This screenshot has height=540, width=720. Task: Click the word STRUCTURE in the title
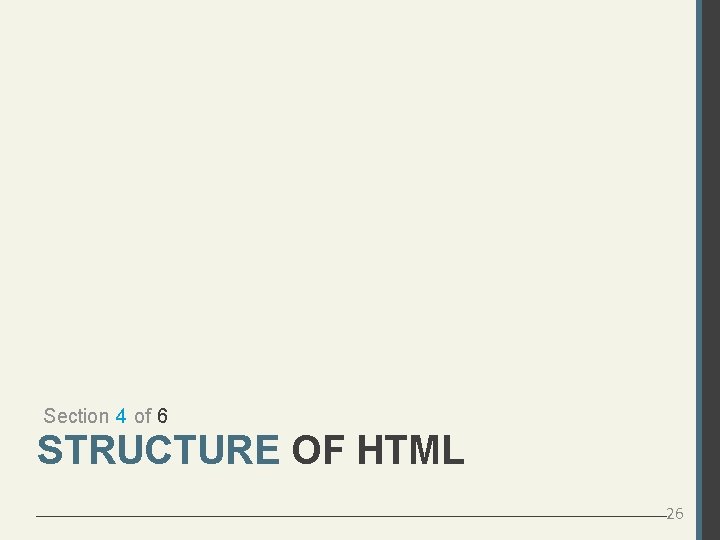(158, 451)
